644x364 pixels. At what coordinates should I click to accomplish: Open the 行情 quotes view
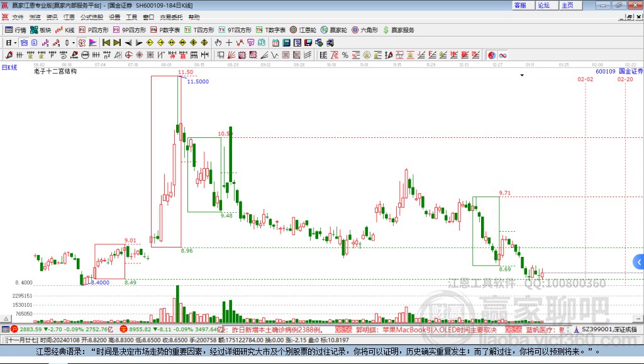click(x=15, y=30)
